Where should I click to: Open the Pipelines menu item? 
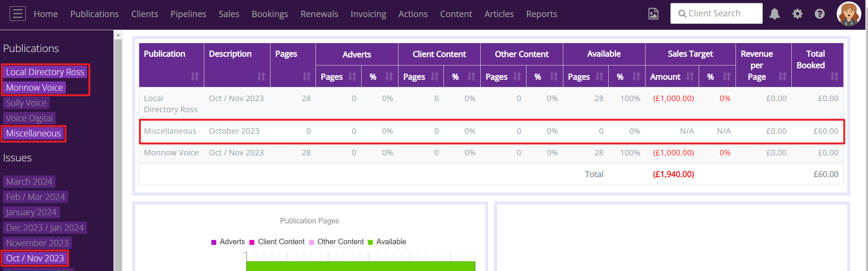[x=188, y=14]
